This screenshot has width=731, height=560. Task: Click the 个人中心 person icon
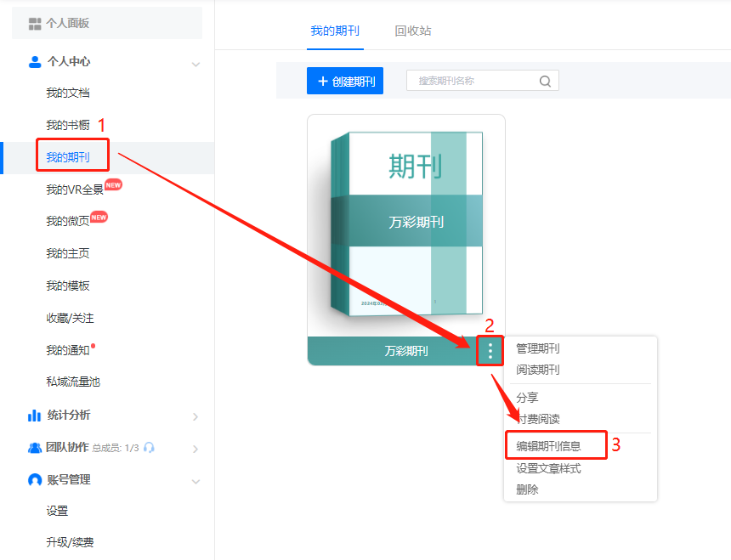(35, 62)
